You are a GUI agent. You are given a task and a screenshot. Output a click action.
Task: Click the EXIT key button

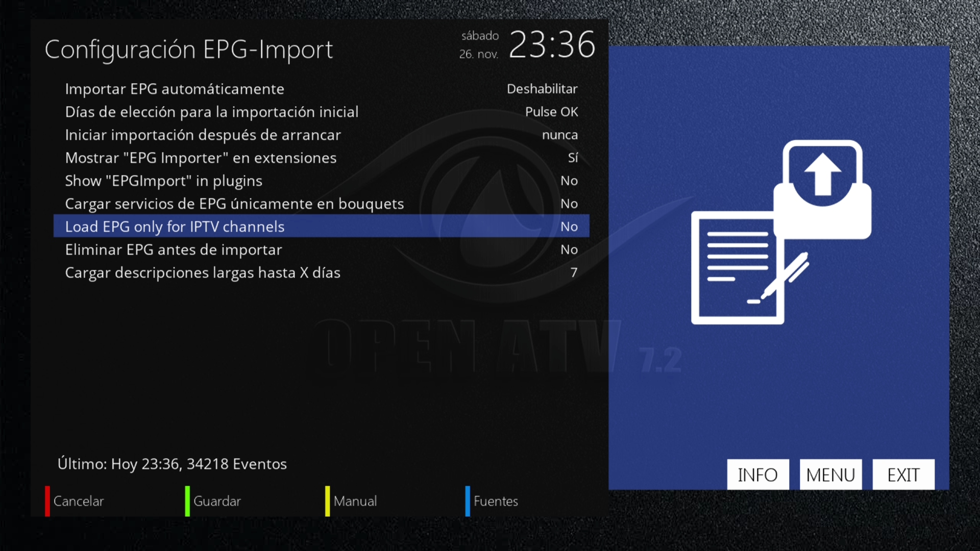903,474
